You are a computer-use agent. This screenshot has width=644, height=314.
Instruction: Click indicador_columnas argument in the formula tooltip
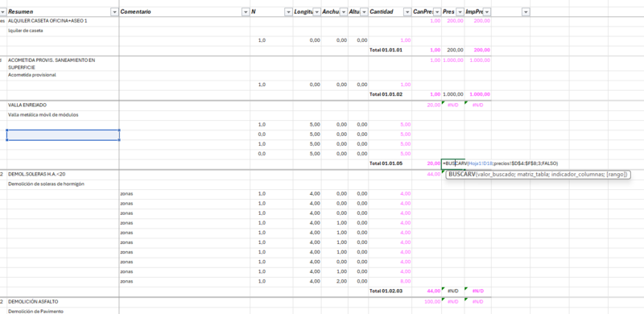point(576,175)
